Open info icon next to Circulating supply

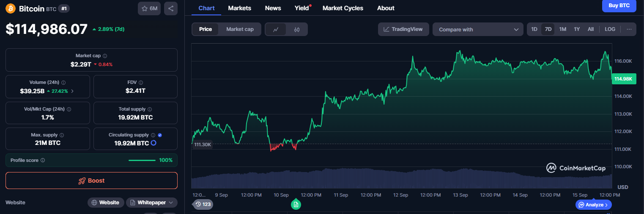click(153, 135)
